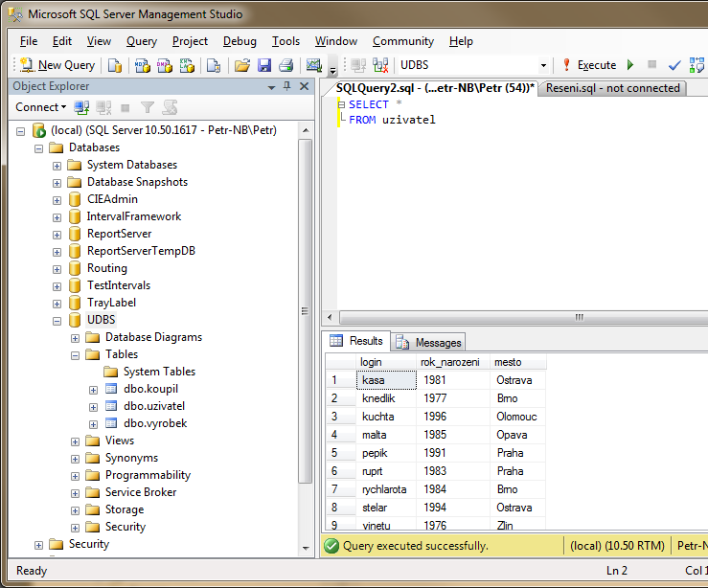Select the dbo.vyrobek table
The height and width of the screenshot is (588, 708).
[155, 423]
